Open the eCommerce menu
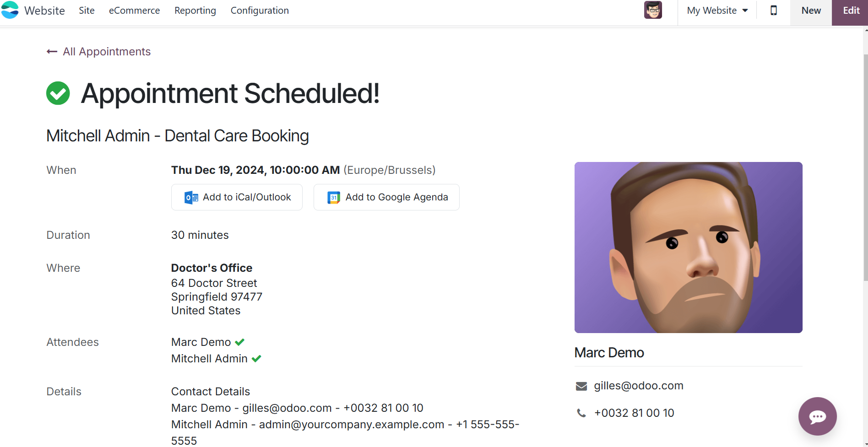This screenshot has height=447, width=868. tap(135, 11)
